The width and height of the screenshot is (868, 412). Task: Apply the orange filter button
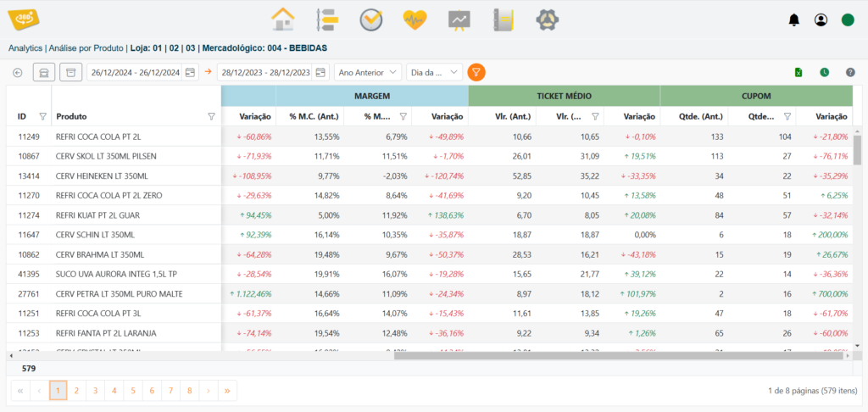pos(476,72)
